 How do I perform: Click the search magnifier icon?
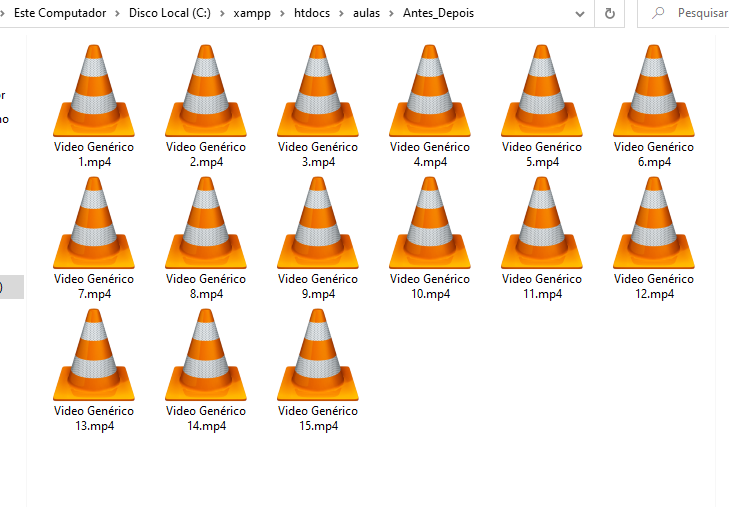(x=658, y=13)
